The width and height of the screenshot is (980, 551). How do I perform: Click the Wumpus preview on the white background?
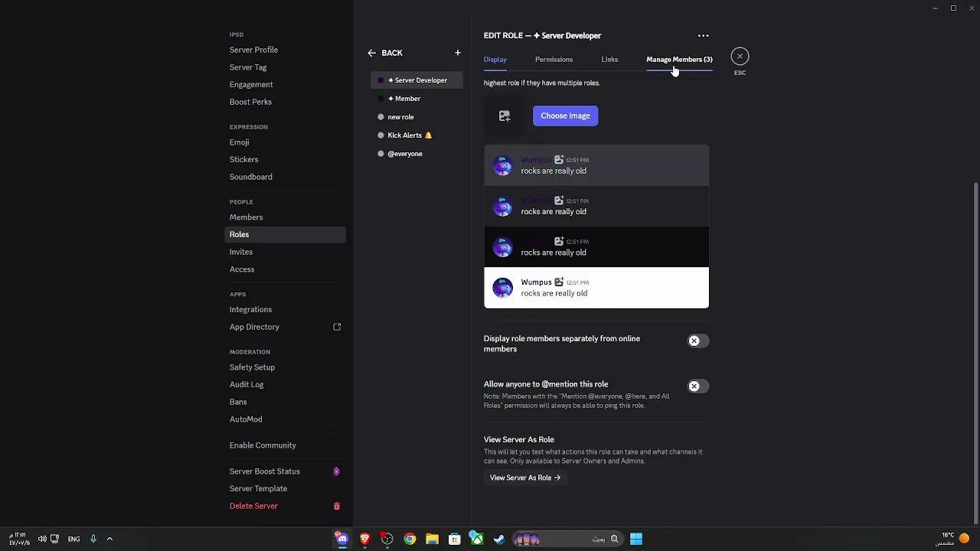(x=596, y=288)
